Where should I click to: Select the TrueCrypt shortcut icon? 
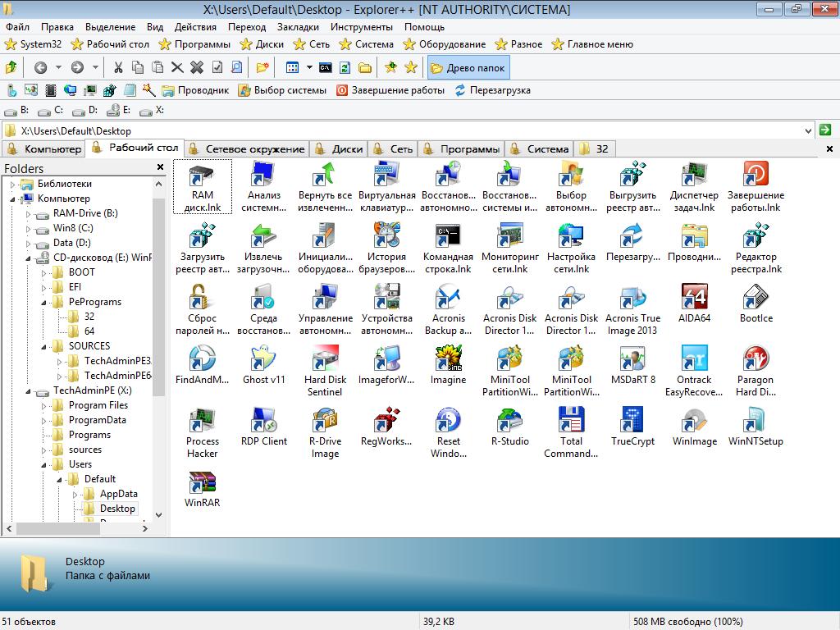coord(632,427)
